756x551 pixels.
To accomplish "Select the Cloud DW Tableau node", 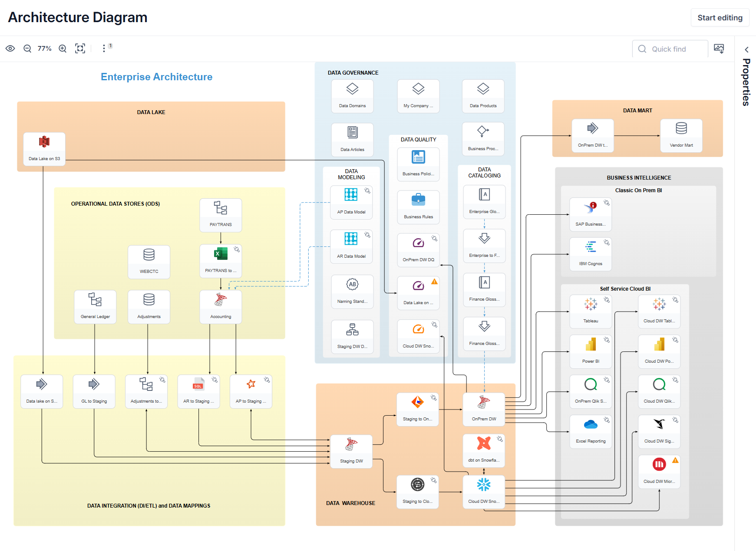I will 659,311.
